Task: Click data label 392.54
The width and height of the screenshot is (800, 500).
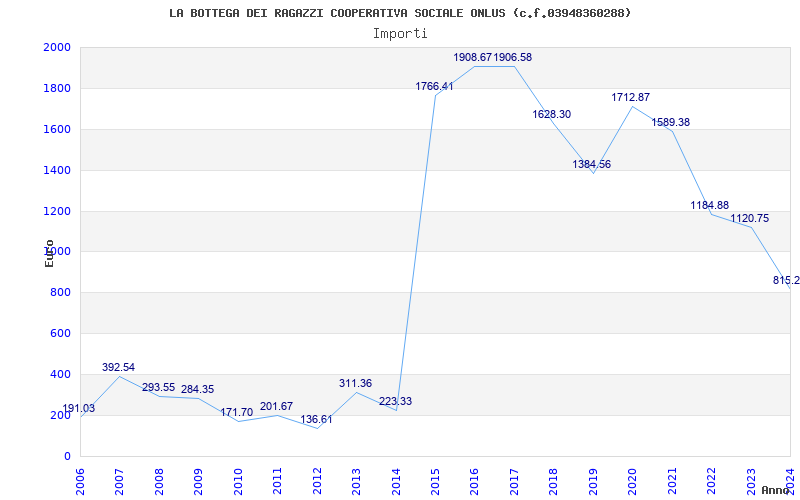Action: 118,367
